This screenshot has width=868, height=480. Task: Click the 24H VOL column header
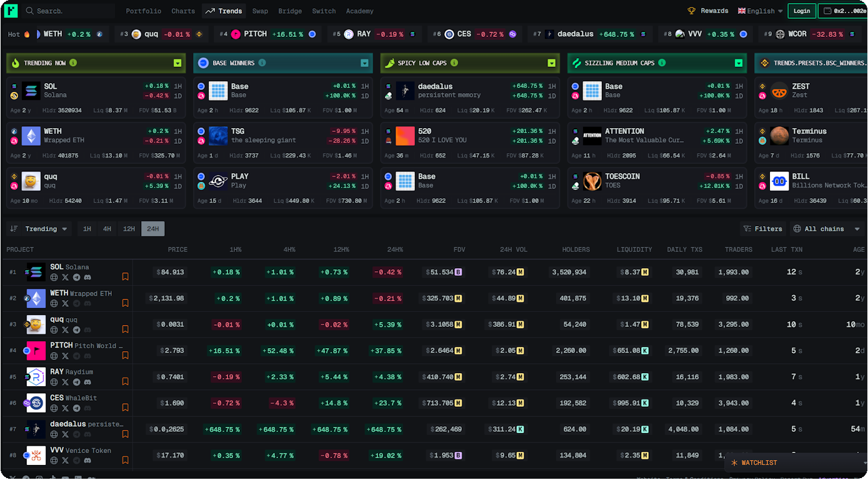coord(514,249)
